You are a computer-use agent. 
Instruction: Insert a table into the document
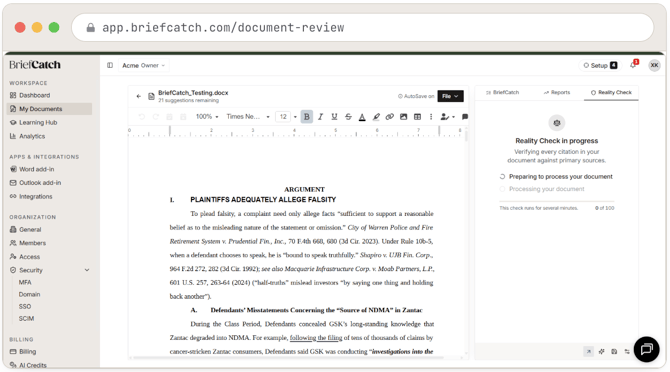[417, 117]
